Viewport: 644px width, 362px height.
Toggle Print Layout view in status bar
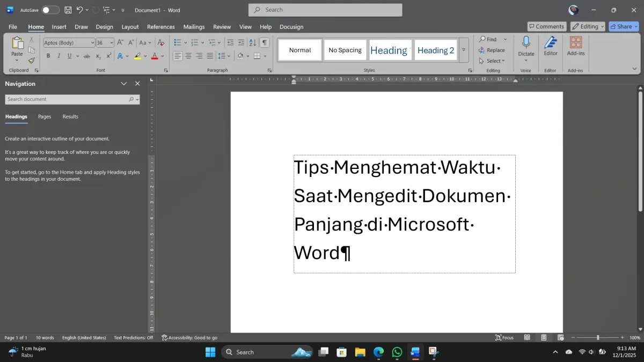pos(544,337)
